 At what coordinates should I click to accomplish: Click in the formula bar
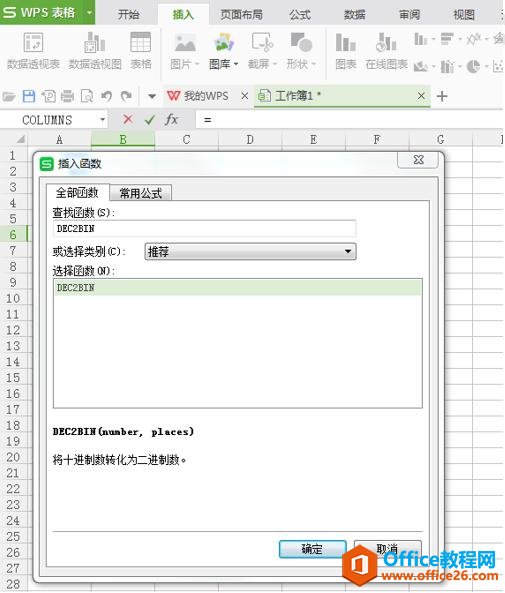[350, 120]
